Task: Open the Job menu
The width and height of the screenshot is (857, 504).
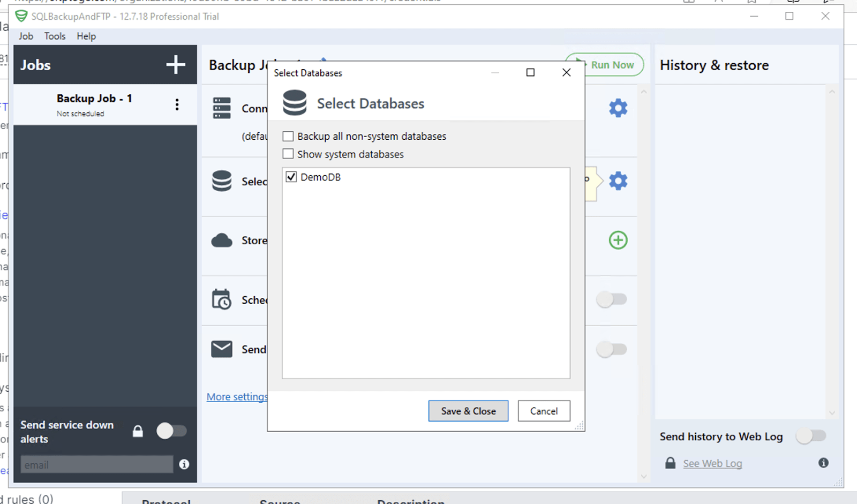Action: click(26, 36)
